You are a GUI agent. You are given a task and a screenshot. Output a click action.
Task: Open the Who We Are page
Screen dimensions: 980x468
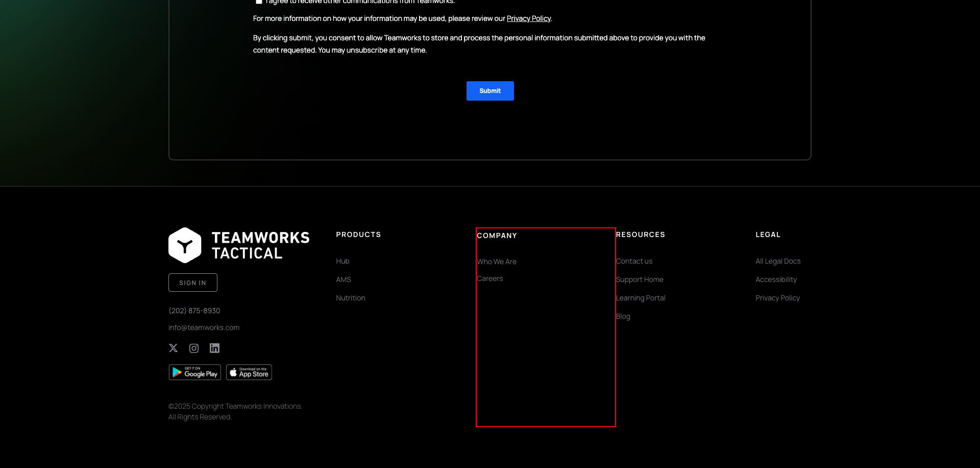pyautogui.click(x=497, y=262)
